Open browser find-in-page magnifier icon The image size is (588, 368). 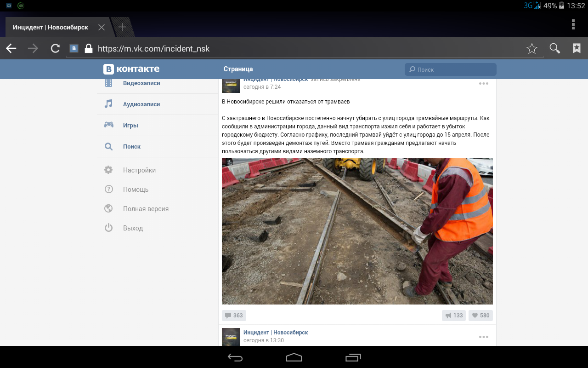554,48
